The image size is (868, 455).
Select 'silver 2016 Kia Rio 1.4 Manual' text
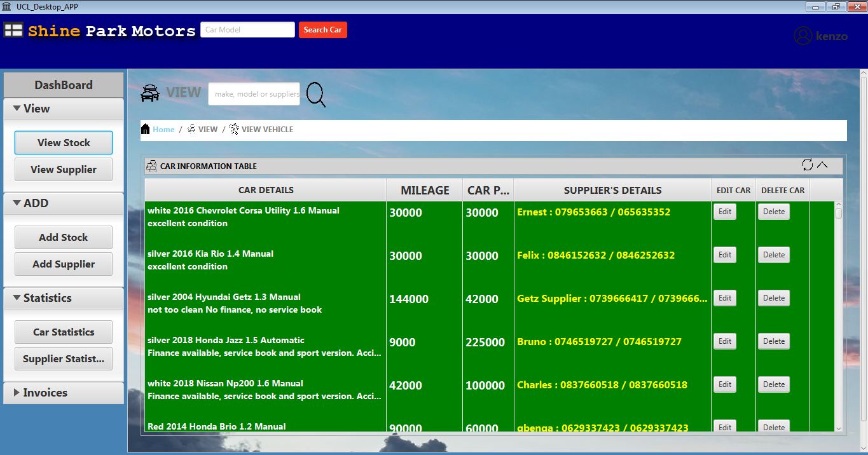coord(210,254)
